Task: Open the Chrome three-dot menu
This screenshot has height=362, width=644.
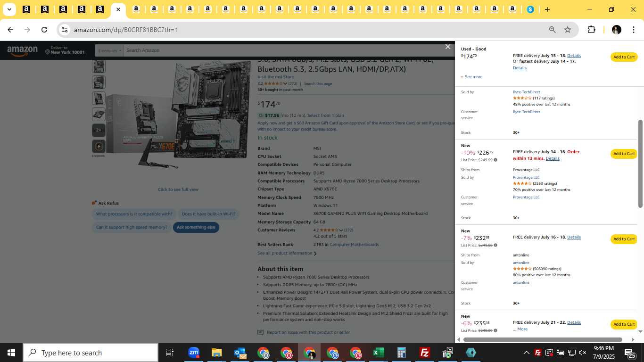Action: [633, 30]
